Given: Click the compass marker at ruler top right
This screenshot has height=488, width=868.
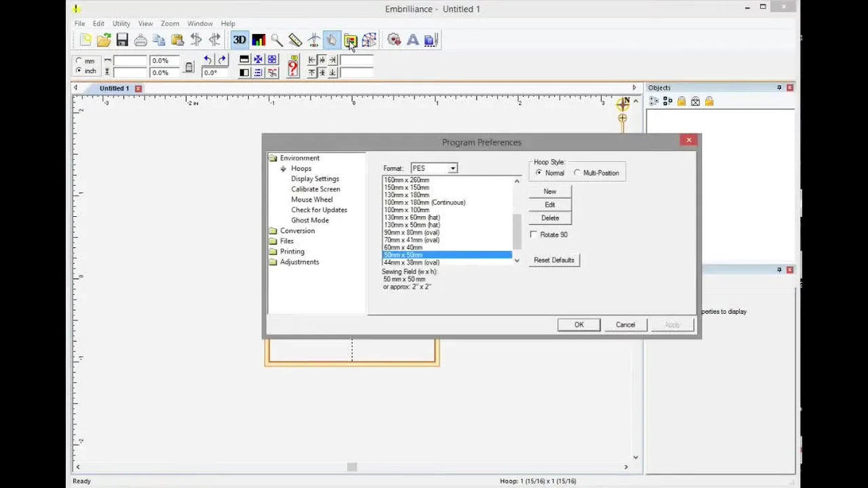Looking at the screenshot, I should point(622,104).
